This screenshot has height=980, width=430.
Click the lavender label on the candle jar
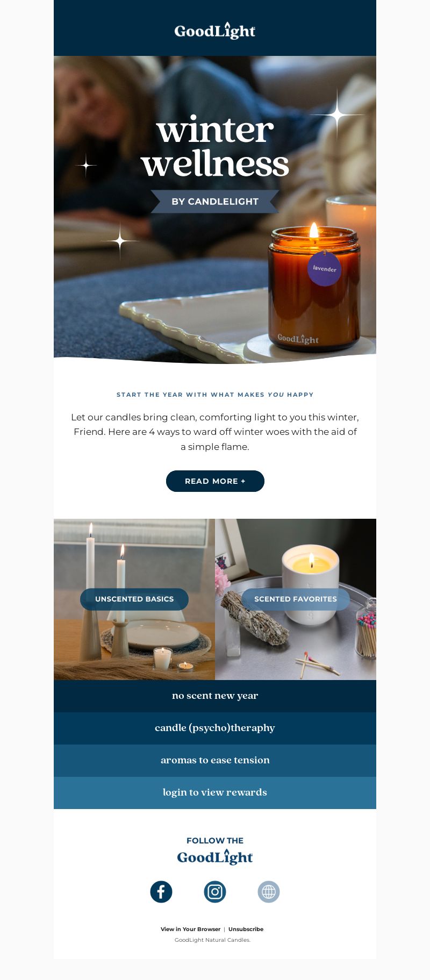click(x=325, y=268)
